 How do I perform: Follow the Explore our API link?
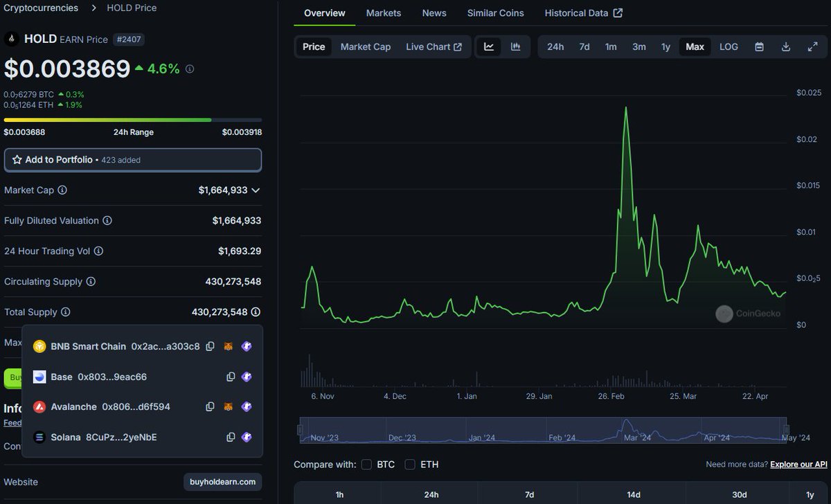pyautogui.click(x=798, y=465)
